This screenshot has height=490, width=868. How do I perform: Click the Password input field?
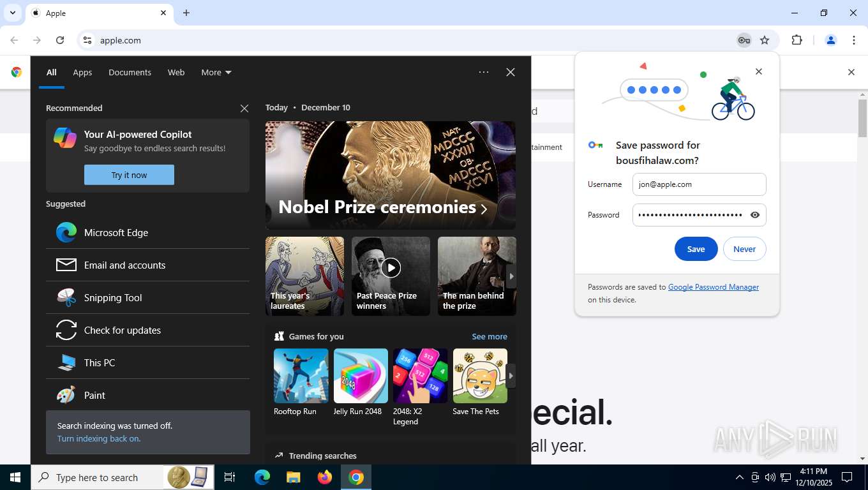coord(699,215)
